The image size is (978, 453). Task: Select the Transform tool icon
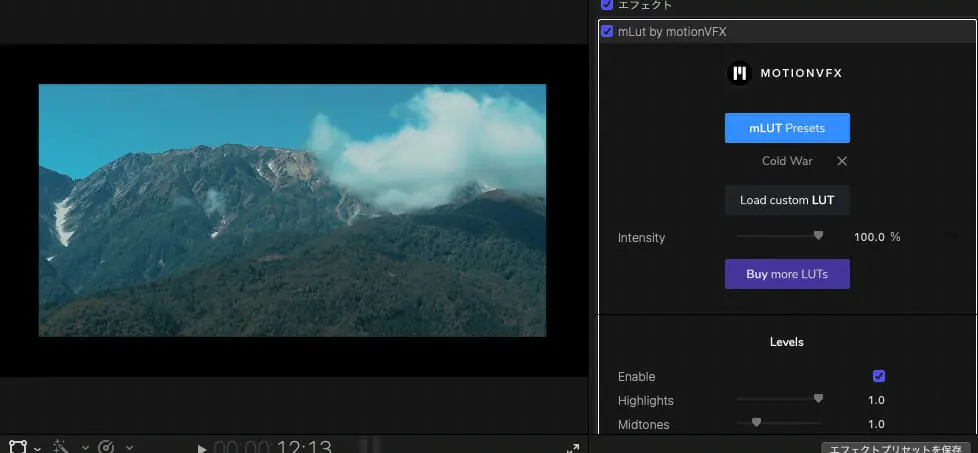click(17, 447)
